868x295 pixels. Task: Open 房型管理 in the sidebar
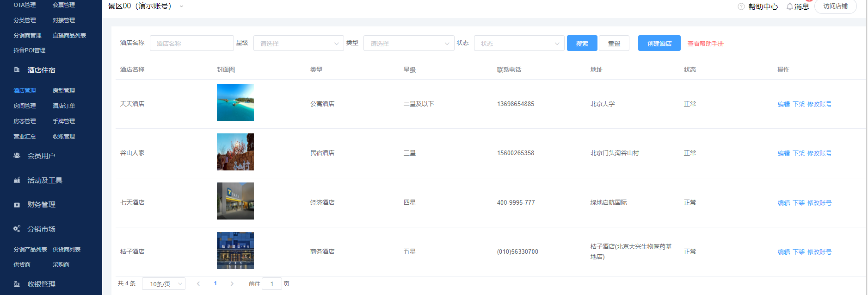pyautogui.click(x=64, y=91)
